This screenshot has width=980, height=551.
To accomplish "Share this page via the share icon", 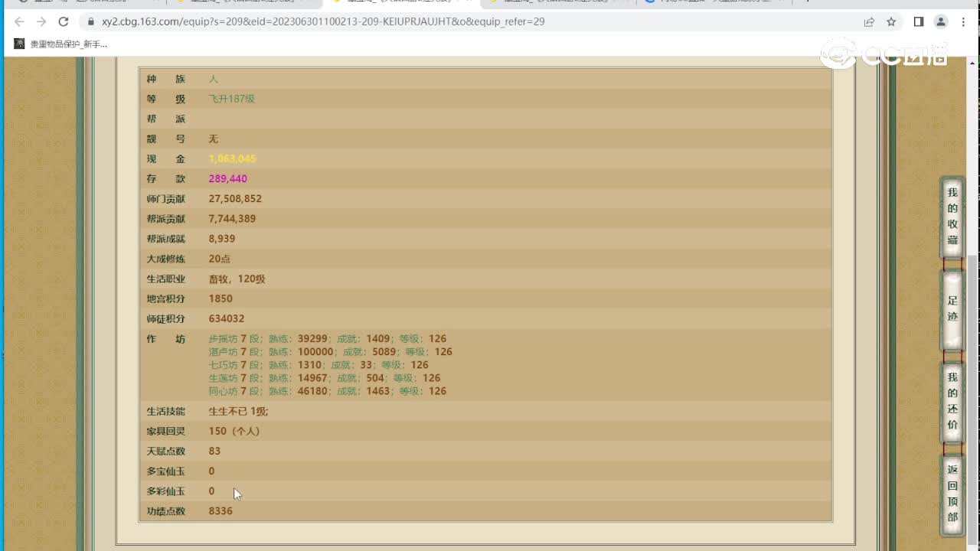I will point(869,21).
